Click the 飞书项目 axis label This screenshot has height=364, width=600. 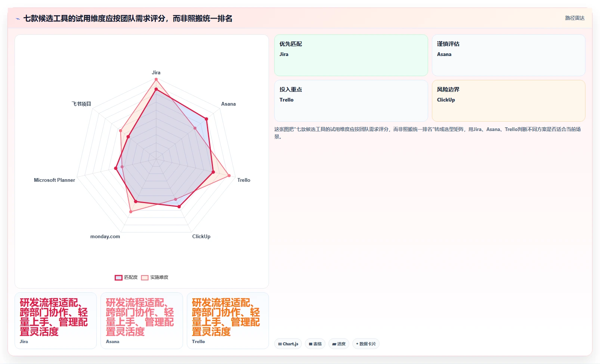click(81, 104)
